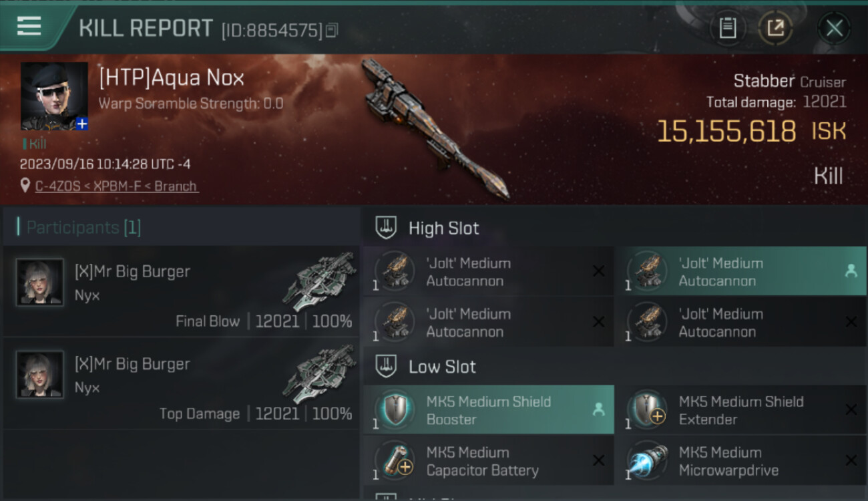This screenshot has width=868, height=501.
Task: Select MK5 Medium Microwarpdrive module icon
Action: pos(646,461)
